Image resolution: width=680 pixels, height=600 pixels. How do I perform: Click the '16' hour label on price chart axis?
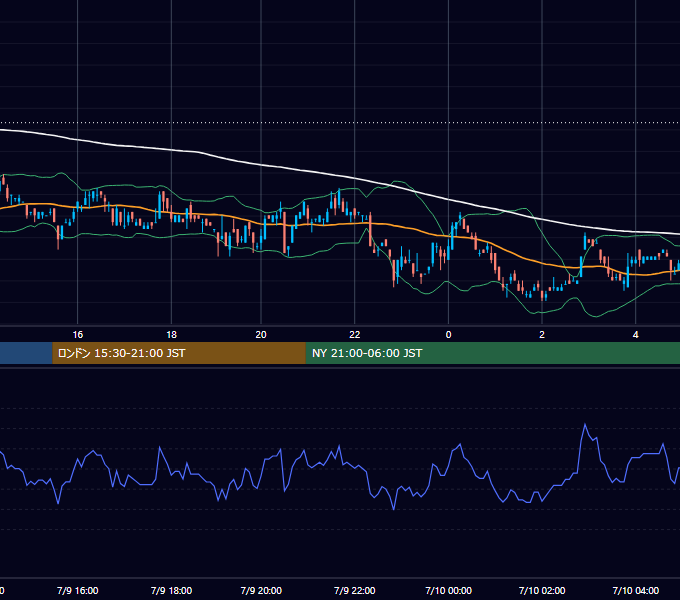78,335
